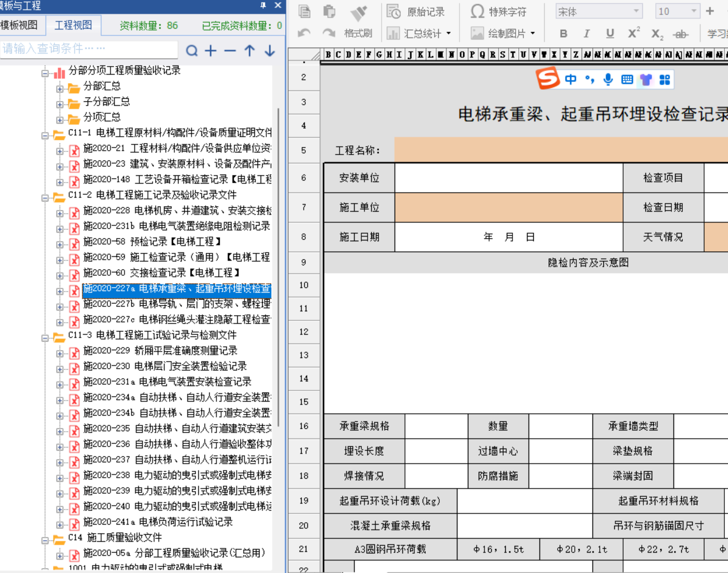Select 施2020-58 预检记录 item
Viewport: 728px width, 573px height.
152,241
